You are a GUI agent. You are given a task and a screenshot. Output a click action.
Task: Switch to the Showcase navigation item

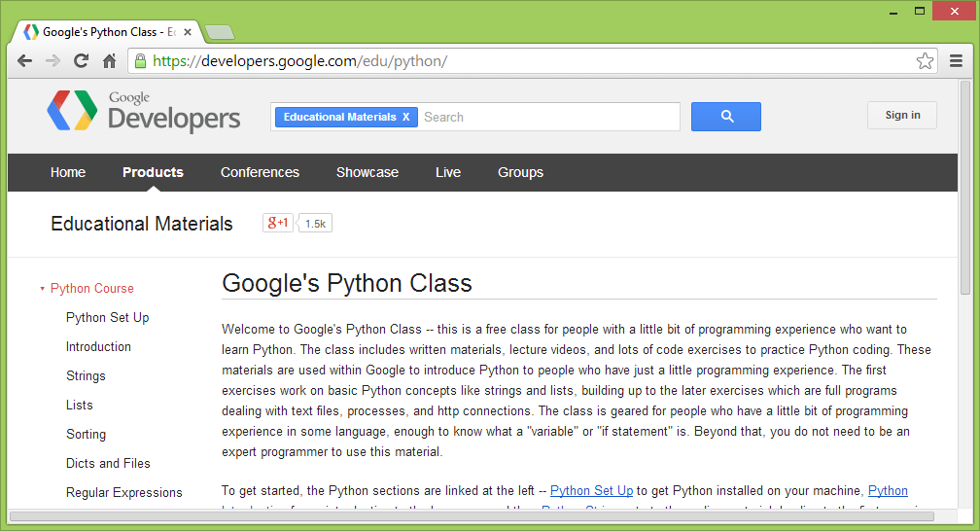[x=367, y=172]
